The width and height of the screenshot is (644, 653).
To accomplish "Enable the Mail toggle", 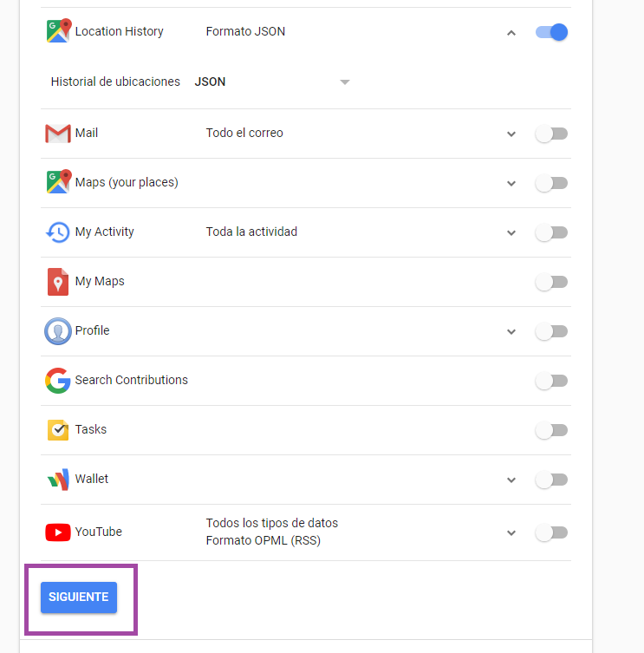I will (551, 134).
